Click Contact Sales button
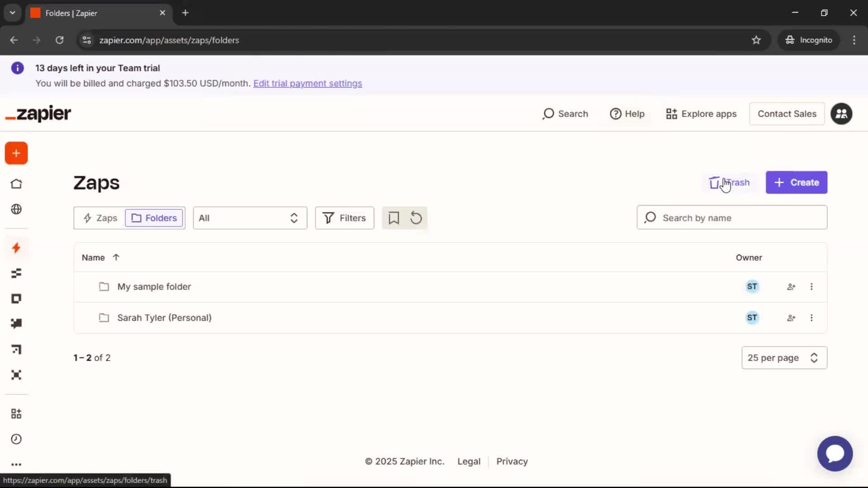This screenshot has width=868, height=488. click(787, 114)
